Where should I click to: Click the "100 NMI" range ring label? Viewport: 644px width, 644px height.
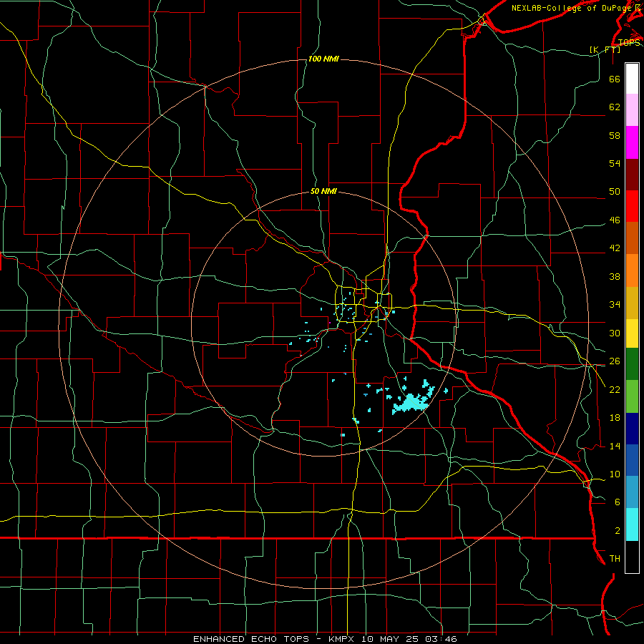323,59
